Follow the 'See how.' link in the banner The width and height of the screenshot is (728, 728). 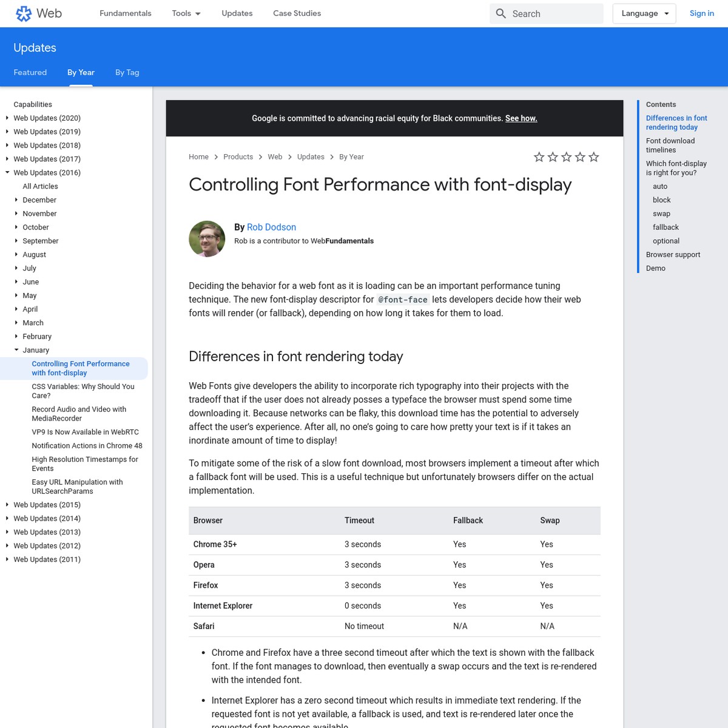coord(521,118)
